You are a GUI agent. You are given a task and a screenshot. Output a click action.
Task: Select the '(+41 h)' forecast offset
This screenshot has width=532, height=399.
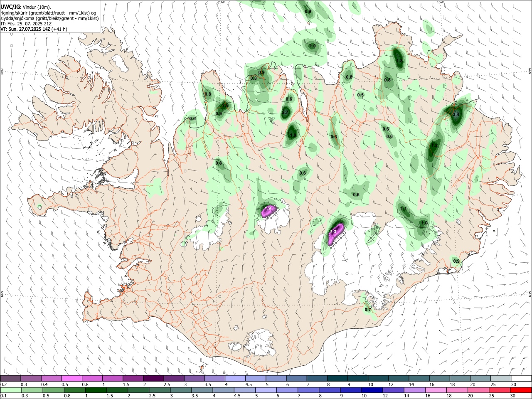pos(59,29)
